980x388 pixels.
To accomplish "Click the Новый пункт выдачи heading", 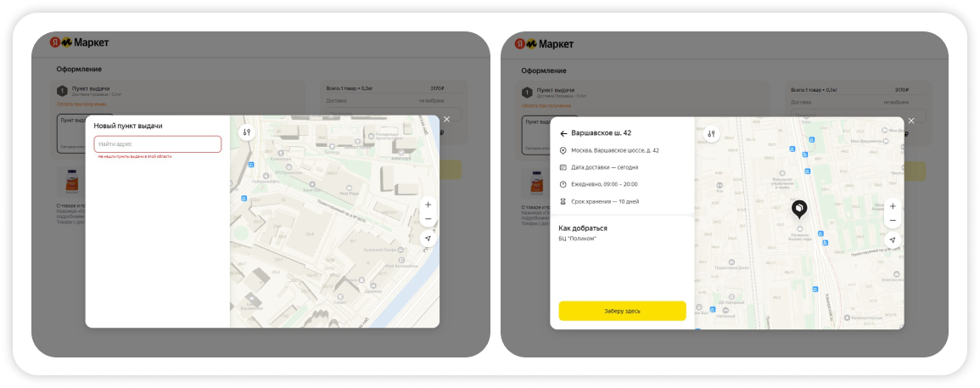I will pyautogui.click(x=128, y=126).
